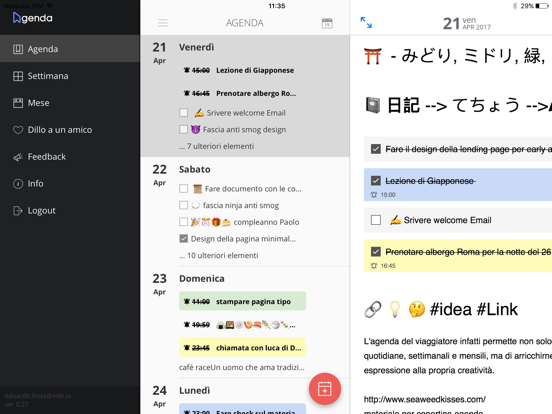Click the torii gate emoji heading

(x=373, y=56)
